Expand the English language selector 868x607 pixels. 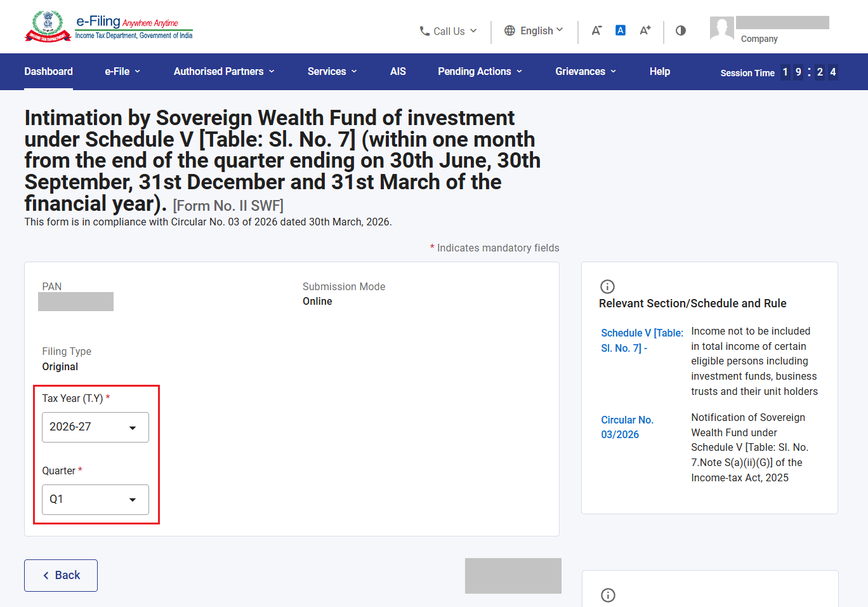click(x=534, y=30)
